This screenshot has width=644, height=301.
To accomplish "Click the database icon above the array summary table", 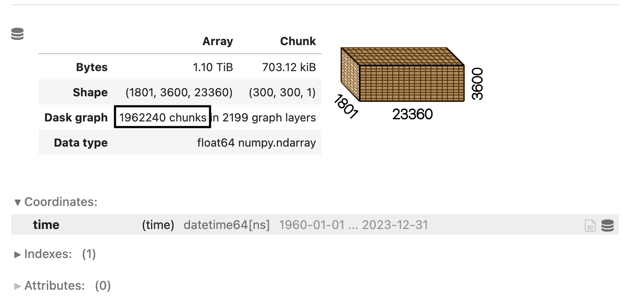I will 17,34.
